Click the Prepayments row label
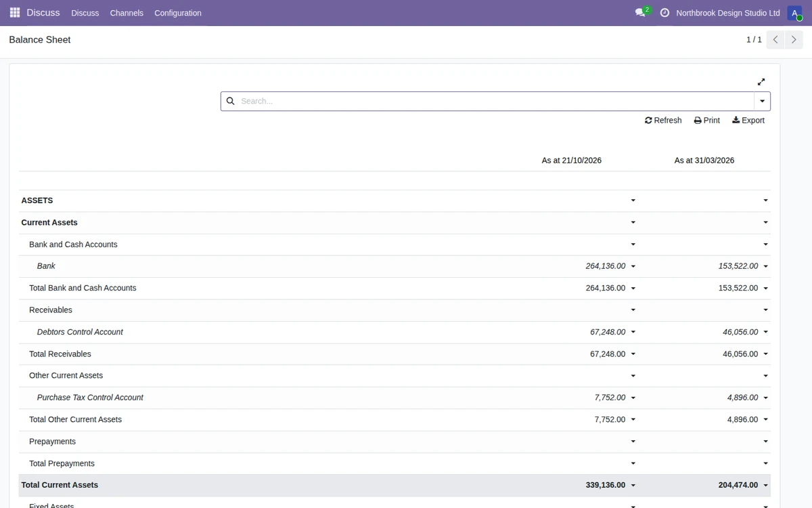Screen dimensions: 812x508 tap(52, 442)
